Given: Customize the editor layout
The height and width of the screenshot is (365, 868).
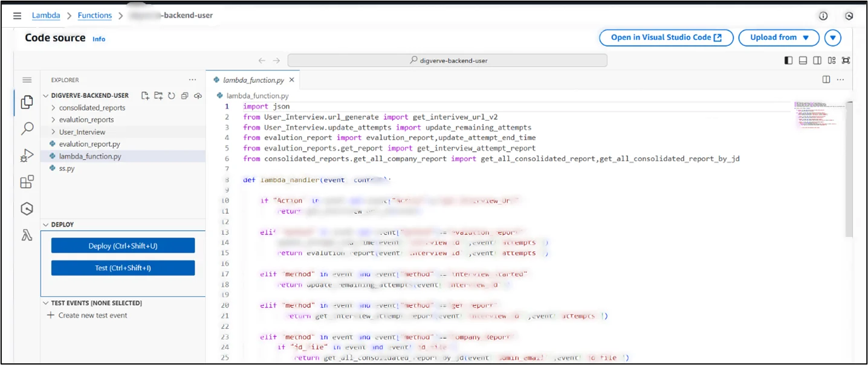Looking at the screenshot, I should point(832,60).
